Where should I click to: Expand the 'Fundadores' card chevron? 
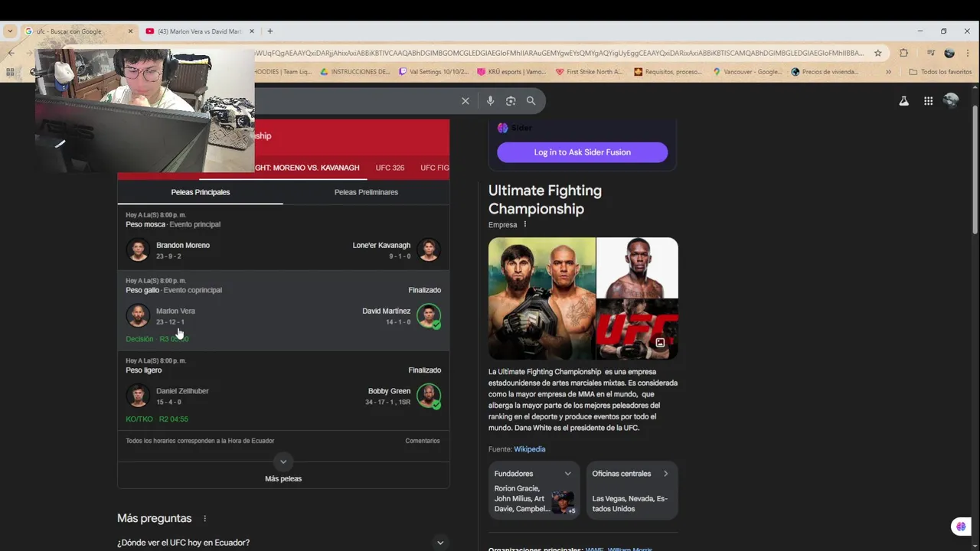click(567, 474)
